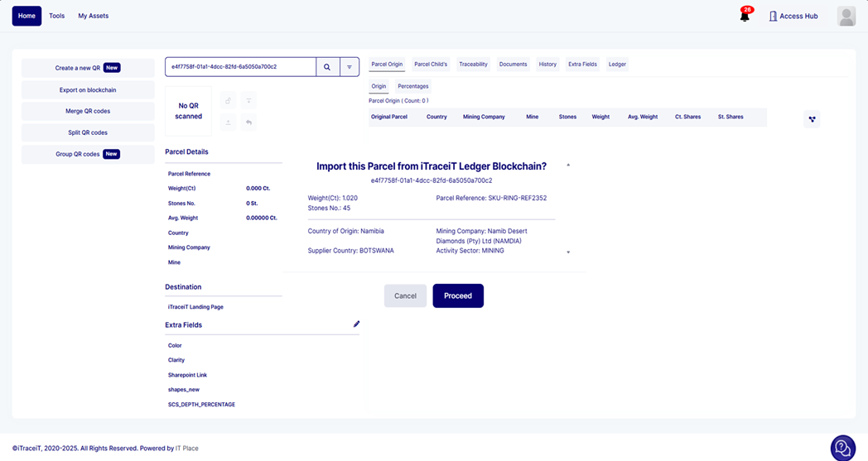Switch to the Traceability tab

473,64
